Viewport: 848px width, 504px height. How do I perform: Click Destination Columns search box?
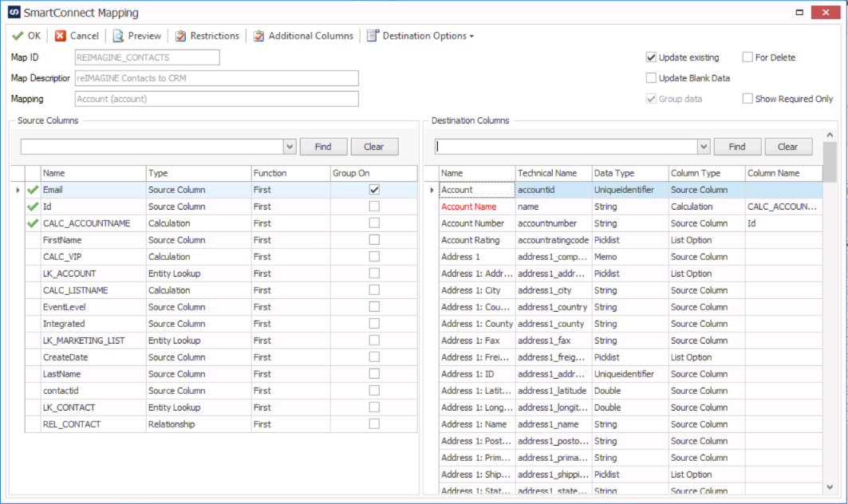[x=566, y=147]
